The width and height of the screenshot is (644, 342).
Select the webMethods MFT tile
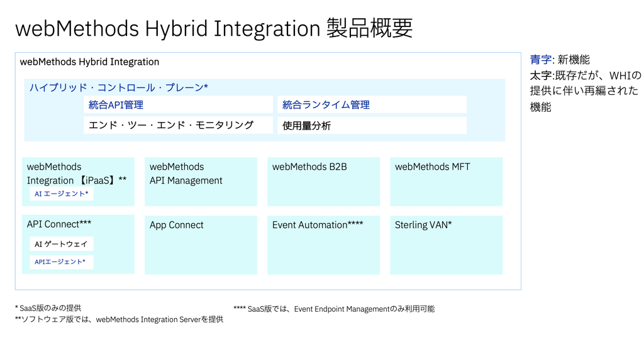point(447,182)
